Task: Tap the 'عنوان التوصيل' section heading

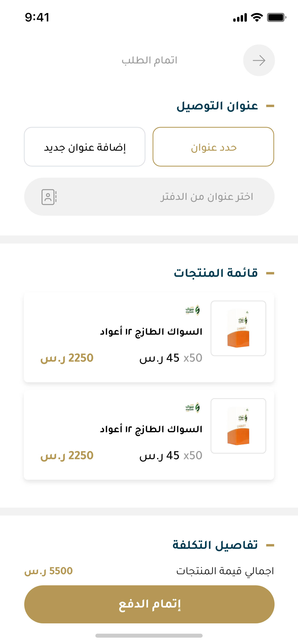Action: (x=217, y=106)
